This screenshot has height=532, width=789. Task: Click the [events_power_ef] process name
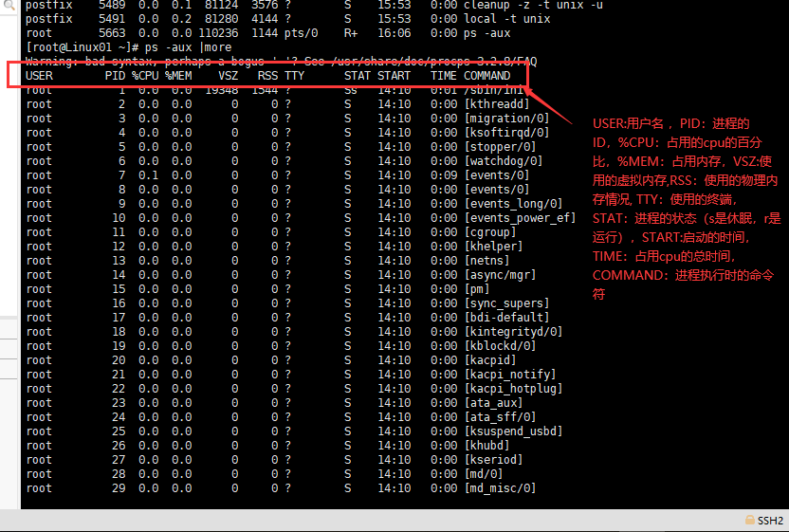tap(521, 218)
